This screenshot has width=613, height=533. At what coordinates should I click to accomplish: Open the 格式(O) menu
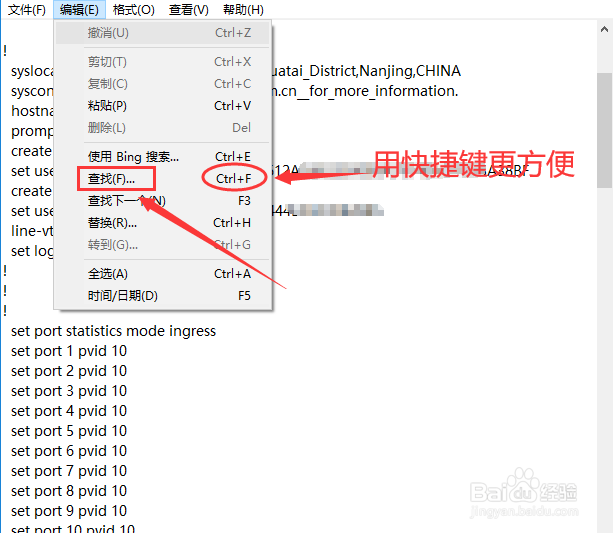[134, 9]
